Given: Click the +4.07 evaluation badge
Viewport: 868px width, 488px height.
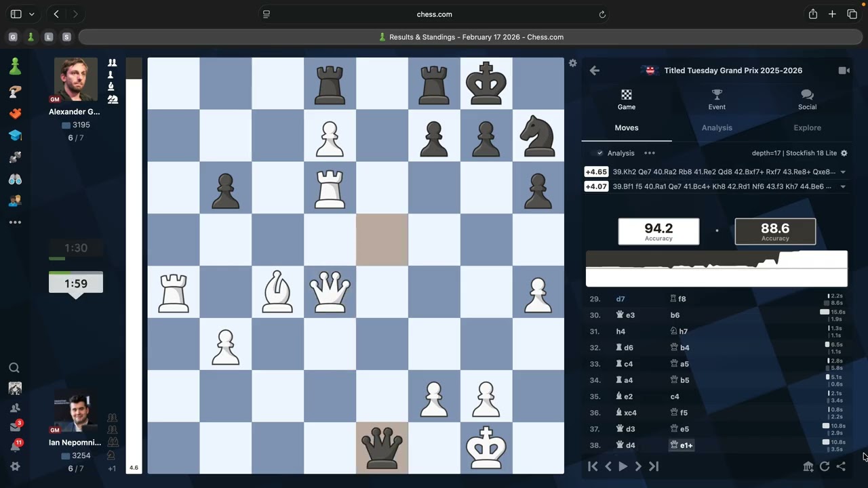Looking at the screenshot, I should (x=596, y=187).
